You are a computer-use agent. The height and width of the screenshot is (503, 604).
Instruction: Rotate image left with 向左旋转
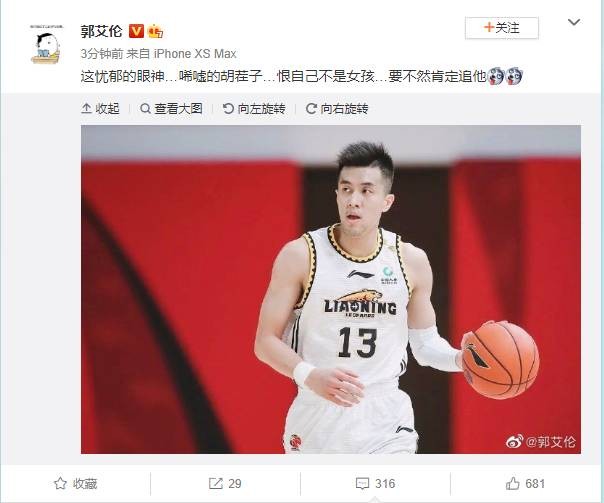[254, 109]
